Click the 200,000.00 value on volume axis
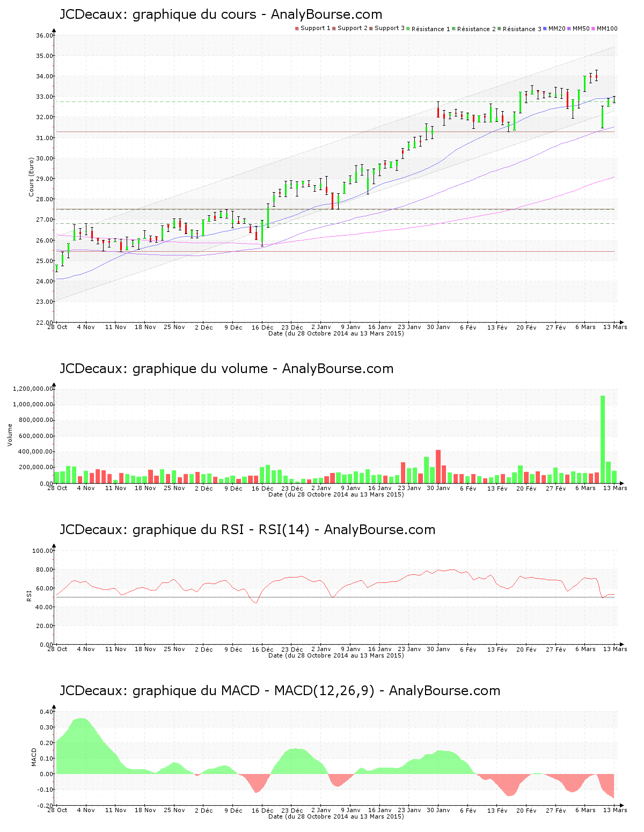The image size is (644, 832). 35,468
